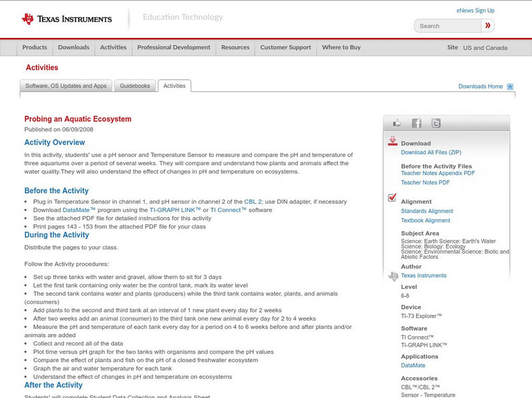Open Standards Alignment link
Viewport: 532px width, 398px height.
427,211
